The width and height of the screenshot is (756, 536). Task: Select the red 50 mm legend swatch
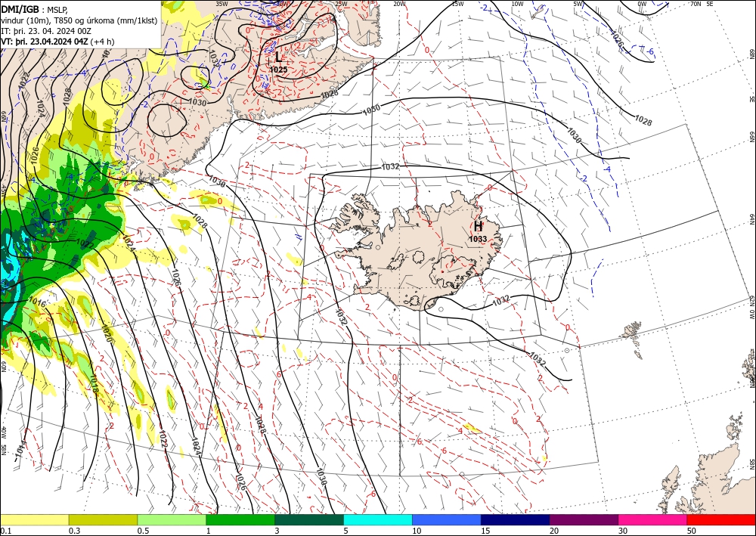coord(721,519)
